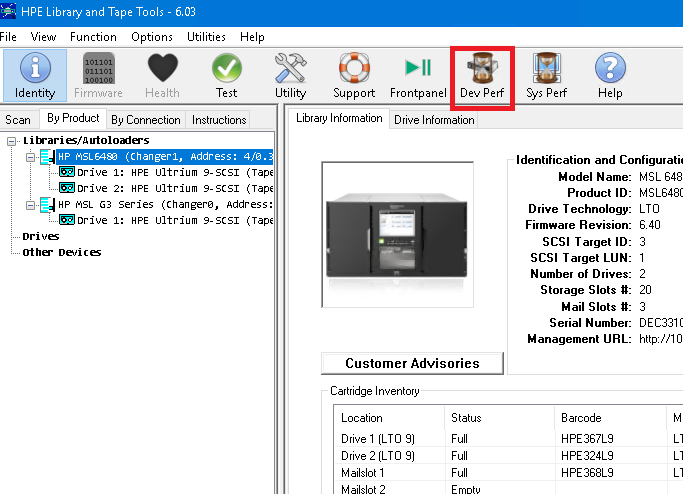Image resolution: width=683 pixels, height=494 pixels.
Task: Open the Sys Perf hourglass icon
Action: [546, 75]
